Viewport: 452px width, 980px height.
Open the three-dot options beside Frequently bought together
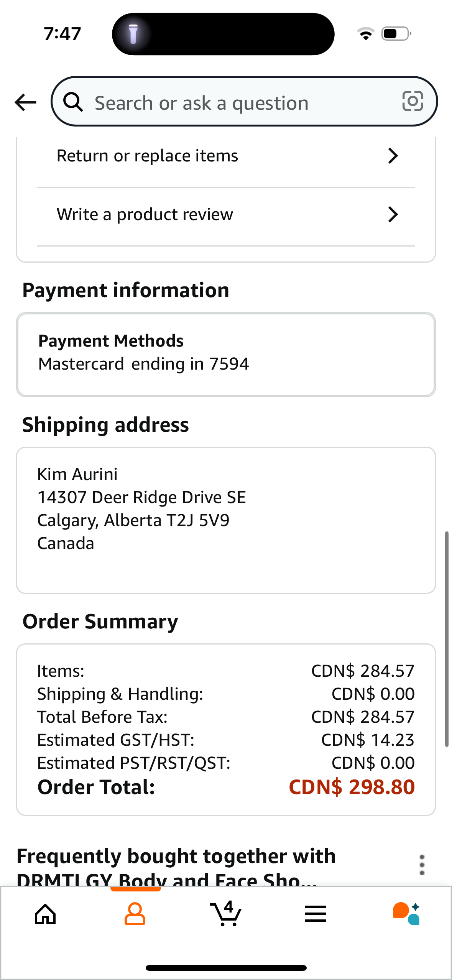tap(422, 865)
